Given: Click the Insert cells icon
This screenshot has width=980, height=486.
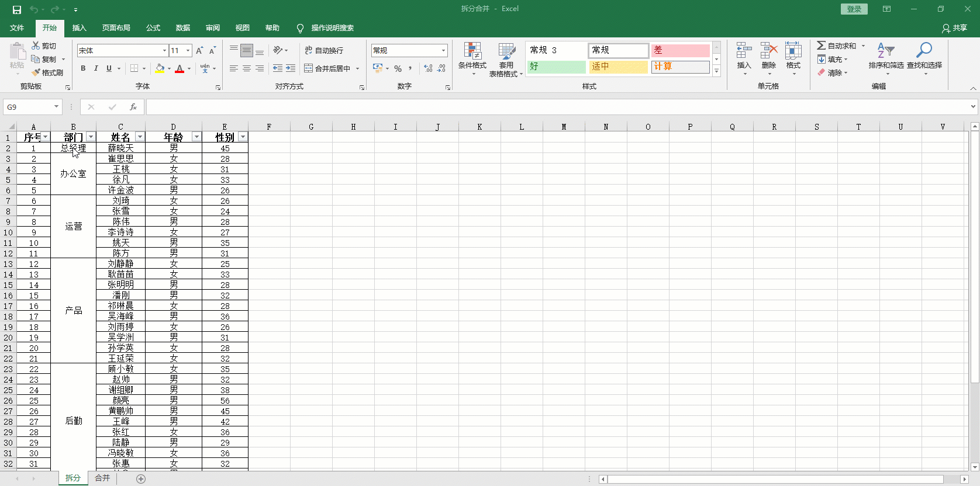Looking at the screenshot, I should 744,58.
